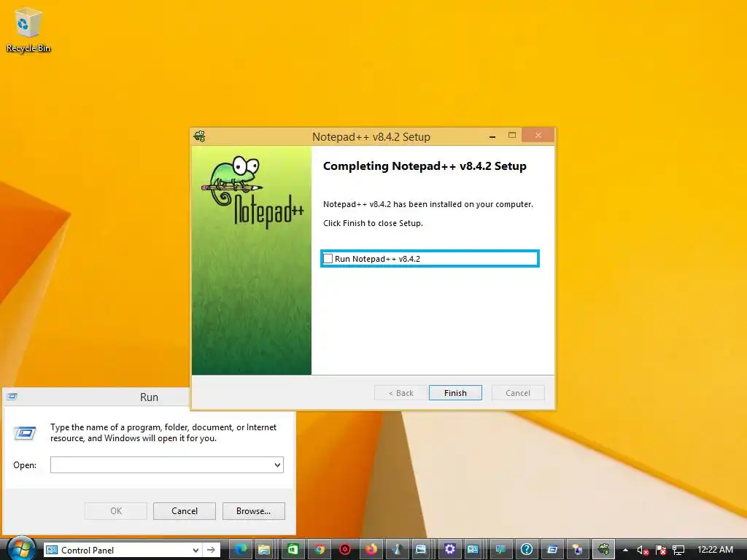Click 'Completing Notepad++ v8.4.2 Setup' heading

click(425, 166)
